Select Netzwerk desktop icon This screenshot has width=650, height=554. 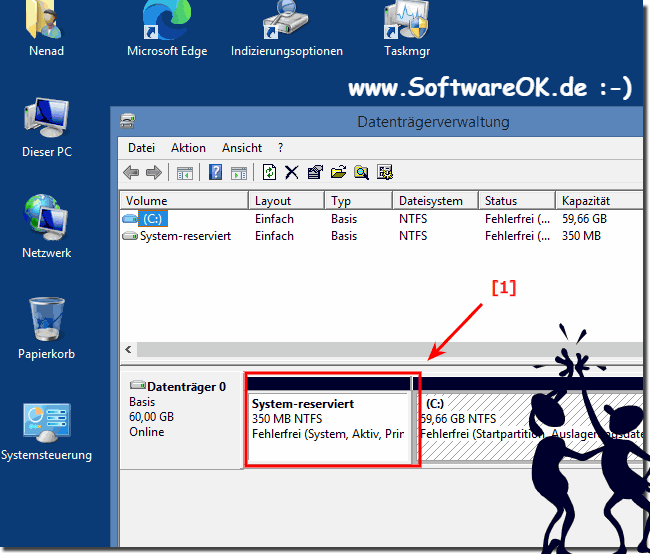point(46,226)
